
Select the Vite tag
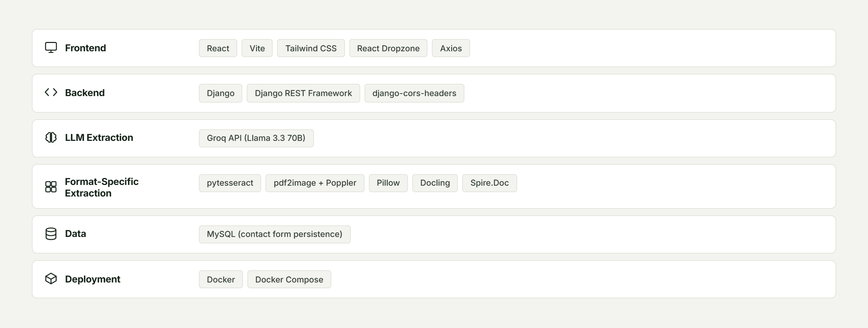[x=257, y=48]
